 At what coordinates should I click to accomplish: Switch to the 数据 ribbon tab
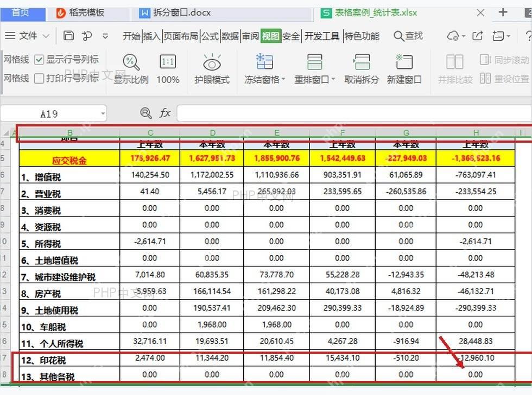click(230, 36)
